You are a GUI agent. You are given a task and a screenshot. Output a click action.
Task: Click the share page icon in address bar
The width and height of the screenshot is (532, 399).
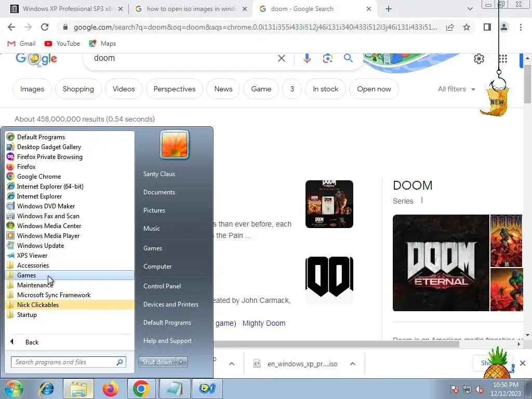pos(450,27)
